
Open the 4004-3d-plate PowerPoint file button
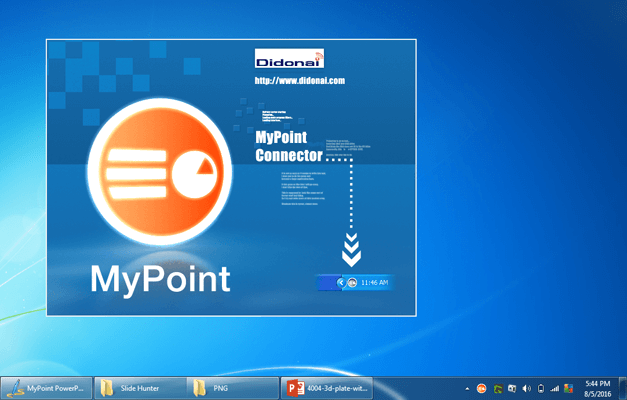point(327,388)
